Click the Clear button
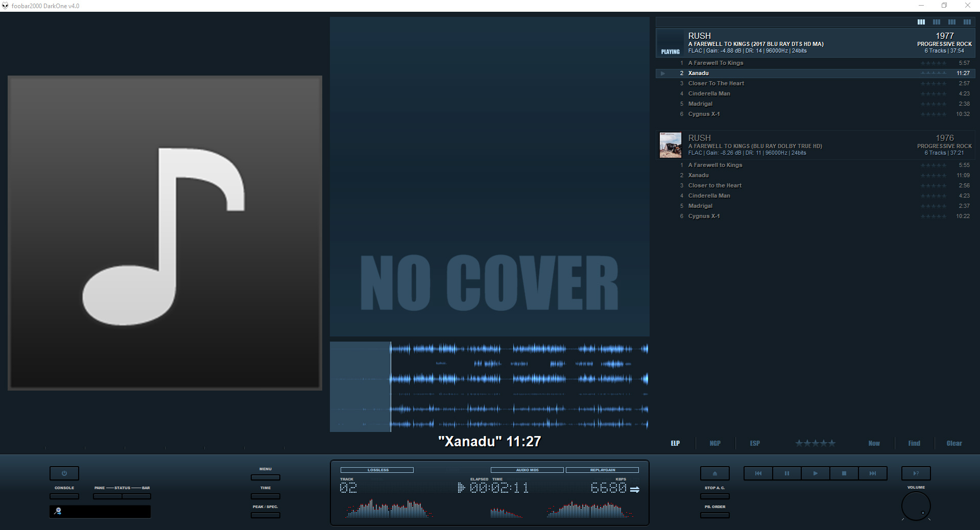Screen dimensions: 980x530 pos(954,443)
